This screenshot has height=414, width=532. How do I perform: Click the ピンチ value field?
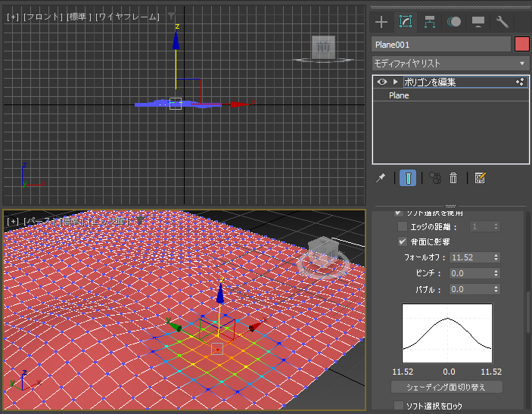click(x=471, y=273)
